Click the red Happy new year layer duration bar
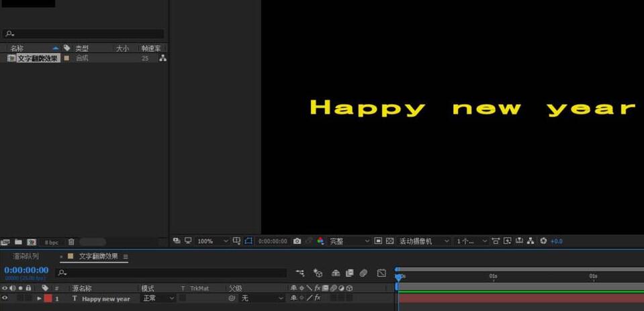The image size is (644, 311). (521, 299)
